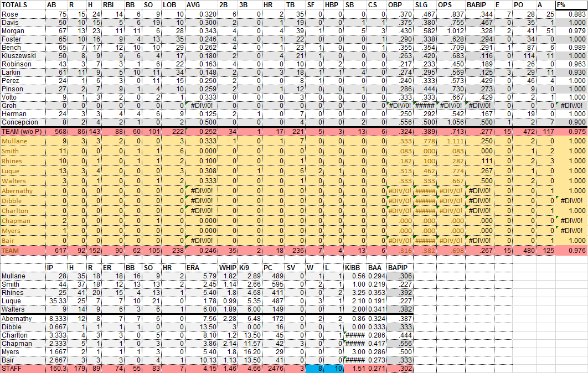Select Mullane's yellow batting row name
This screenshot has width=588, height=373.
point(23,141)
